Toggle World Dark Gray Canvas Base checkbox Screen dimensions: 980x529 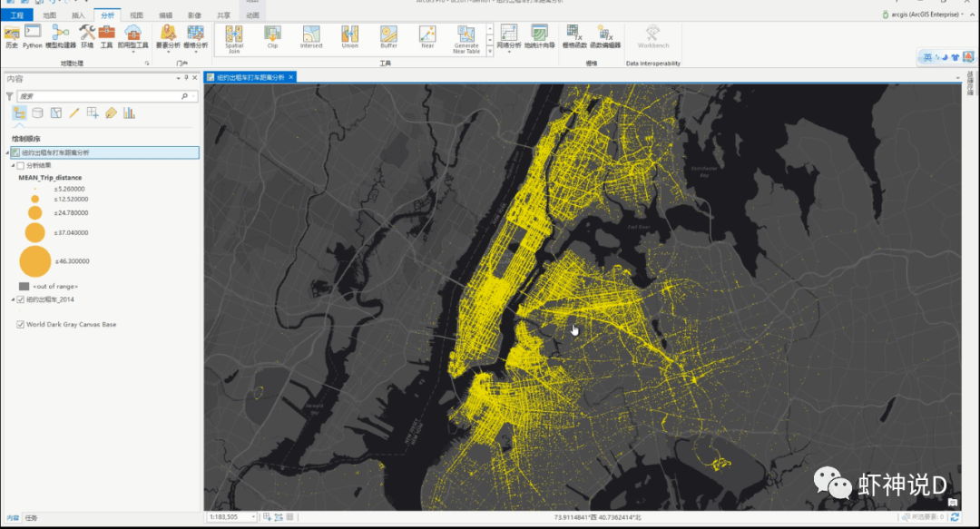pyautogui.click(x=21, y=325)
